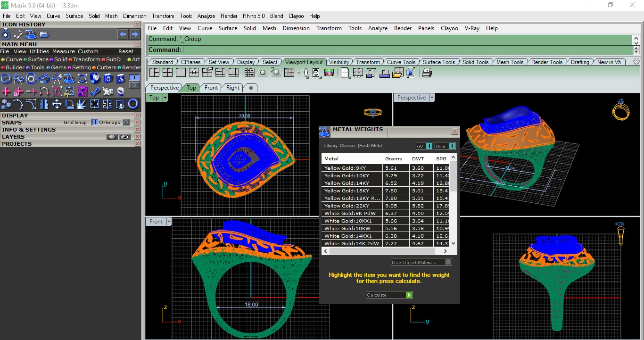This screenshot has width=644, height=340.
Task: Click Custom in the Main Menu panel
Action: point(88,51)
